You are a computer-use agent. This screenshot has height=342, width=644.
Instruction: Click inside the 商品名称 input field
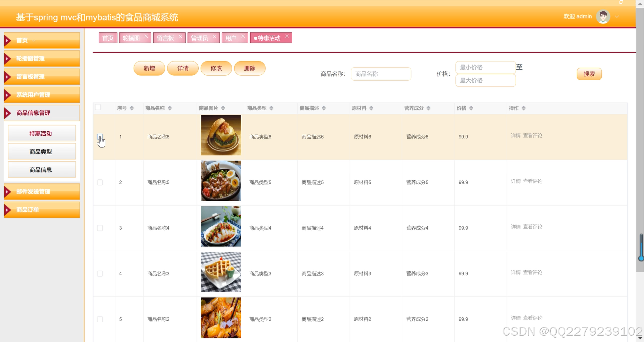pyautogui.click(x=381, y=74)
